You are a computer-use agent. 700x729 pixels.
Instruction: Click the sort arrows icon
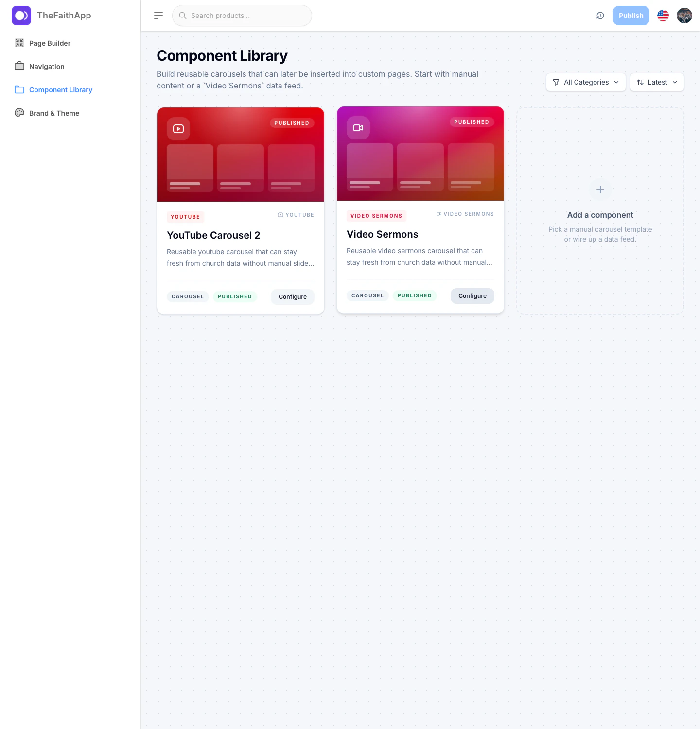[640, 82]
